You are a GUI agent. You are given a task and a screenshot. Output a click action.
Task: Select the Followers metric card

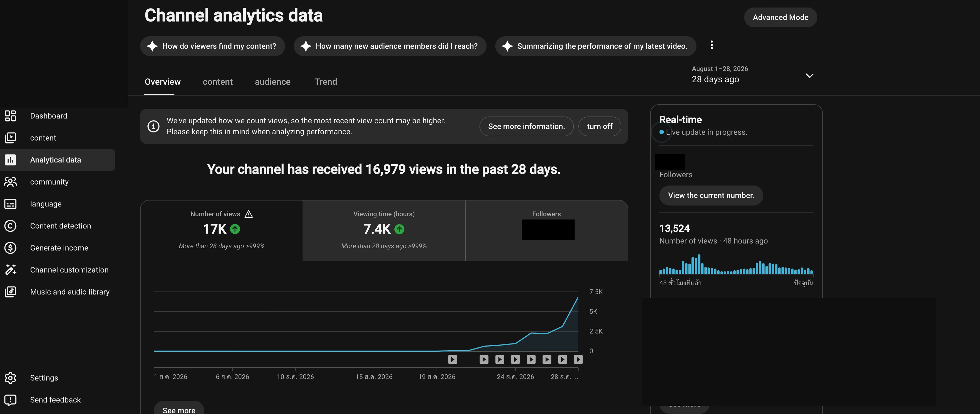(x=546, y=231)
